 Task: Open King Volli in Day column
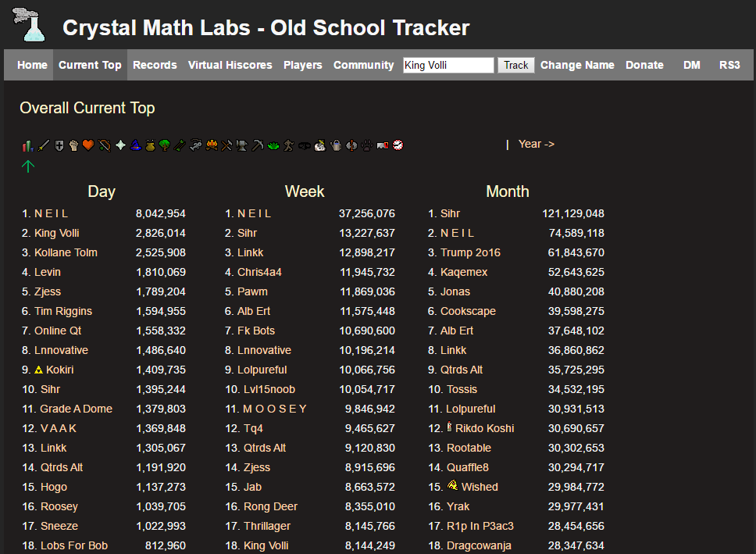point(57,233)
